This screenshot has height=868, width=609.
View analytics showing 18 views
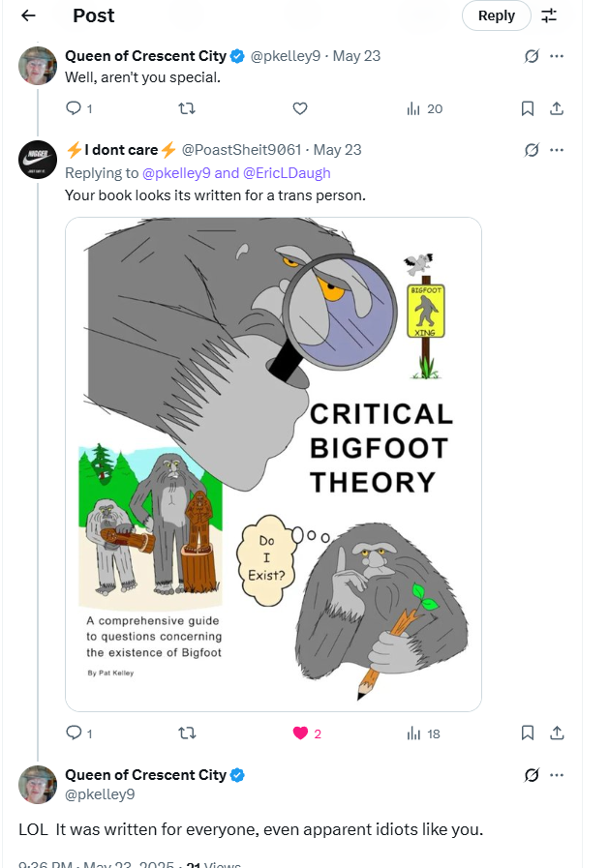tap(423, 733)
